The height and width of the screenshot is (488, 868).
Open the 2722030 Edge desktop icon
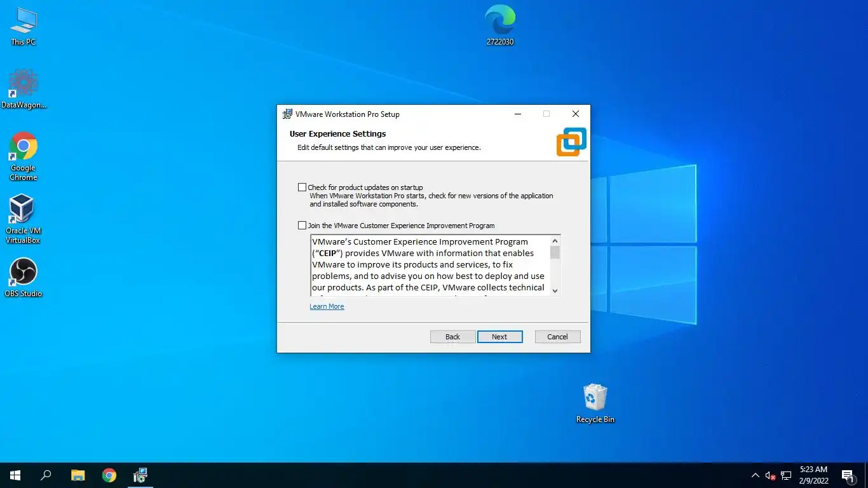click(x=500, y=25)
